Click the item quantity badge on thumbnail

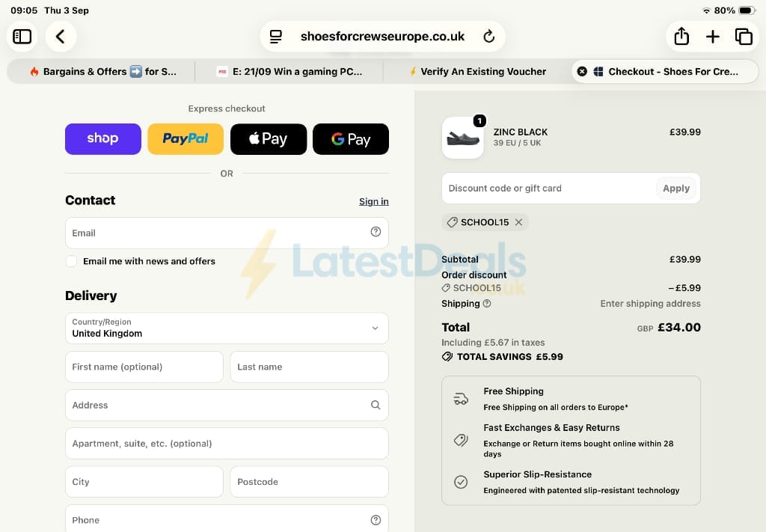click(479, 120)
